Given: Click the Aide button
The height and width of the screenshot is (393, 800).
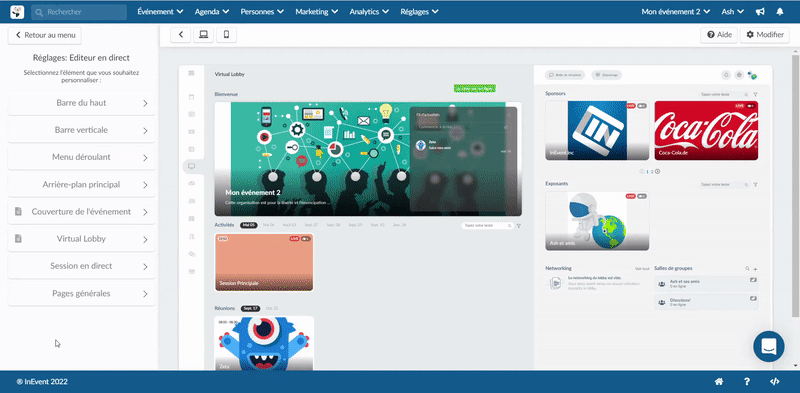Looking at the screenshot, I should (x=719, y=35).
